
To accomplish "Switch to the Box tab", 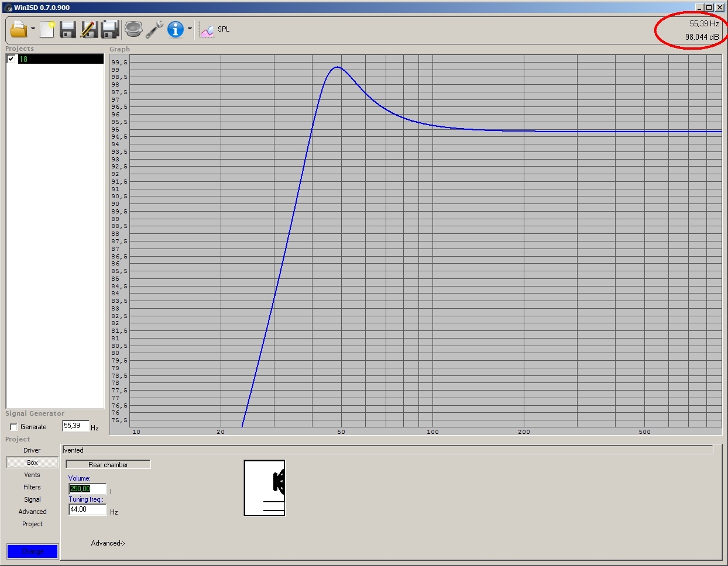I will [x=32, y=463].
